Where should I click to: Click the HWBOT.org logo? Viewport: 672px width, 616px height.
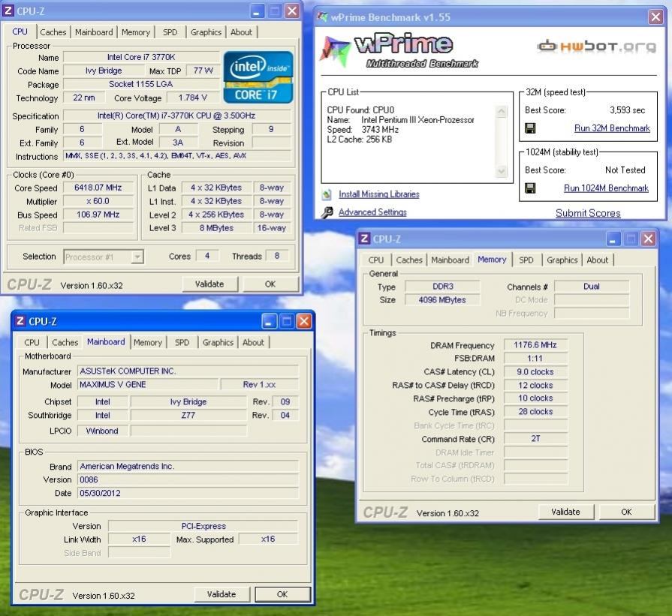[x=597, y=46]
